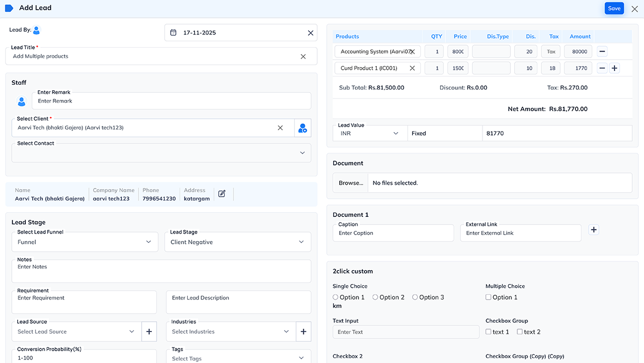The image size is (644, 363).
Task: Click the plus icon next to Lead Source
Action: 149,331
